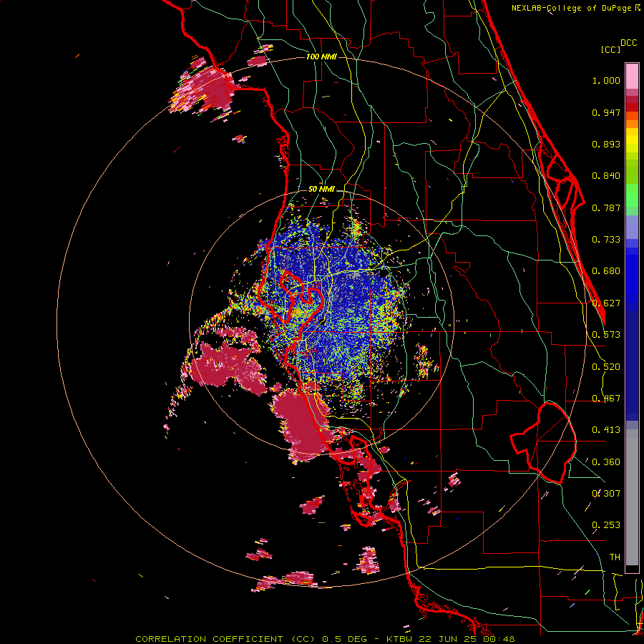
Task: Click the 0.360 scale value
Action: pyautogui.click(x=606, y=462)
